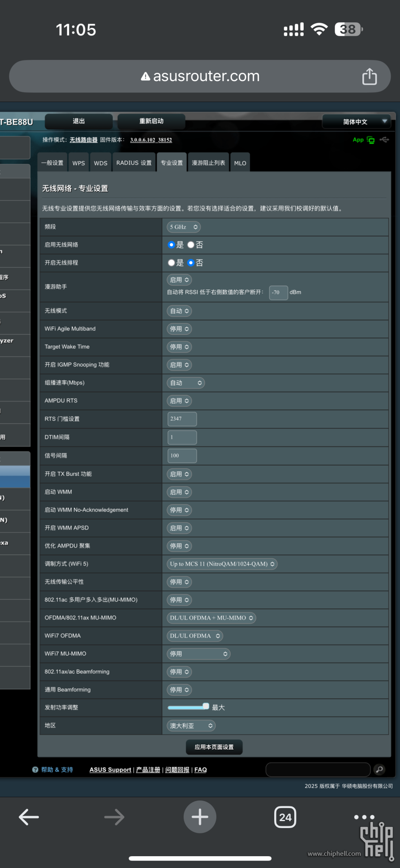Open the 优化 AMPDU 聚集 dropdown
The width and height of the screenshot is (400, 868).
(x=179, y=546)
